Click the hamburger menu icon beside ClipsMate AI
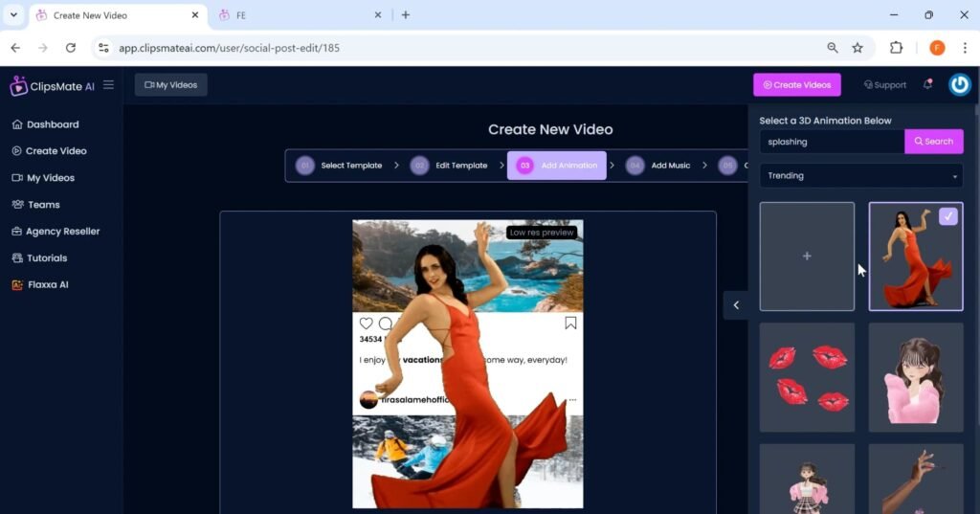 (x=108, y=85)
